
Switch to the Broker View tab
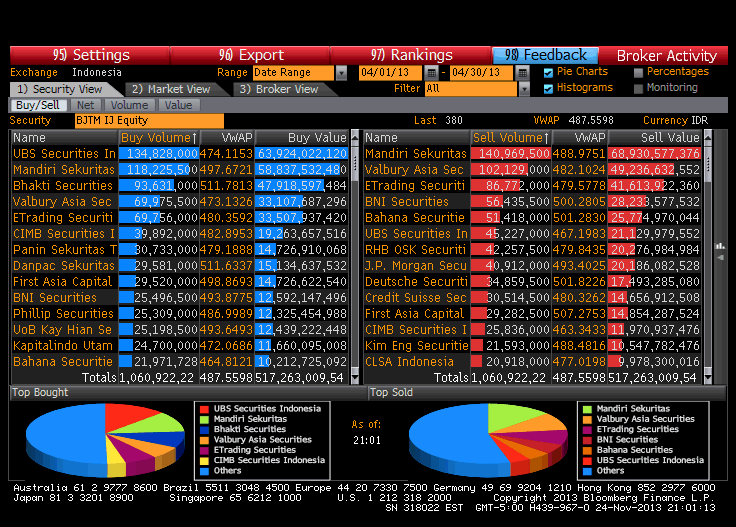tap(278, 89)
